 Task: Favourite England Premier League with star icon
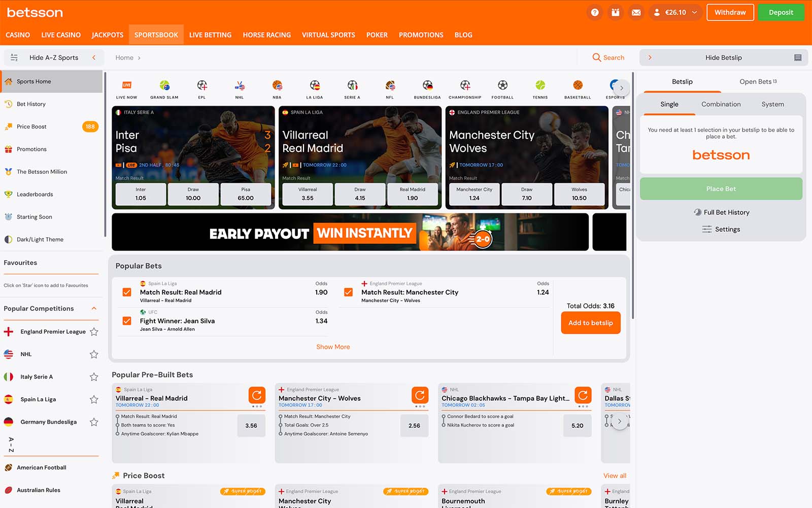coord(94,332)
